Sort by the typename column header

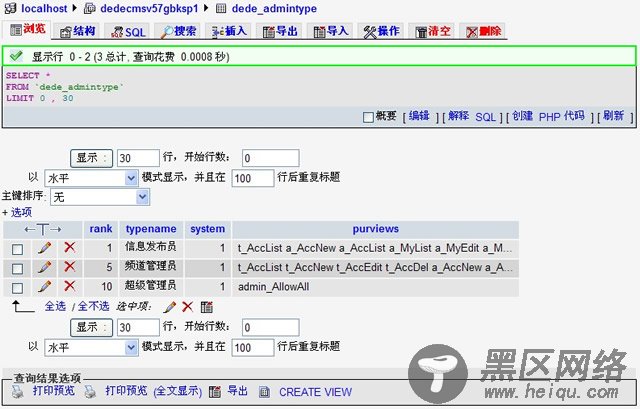(151, 229)
